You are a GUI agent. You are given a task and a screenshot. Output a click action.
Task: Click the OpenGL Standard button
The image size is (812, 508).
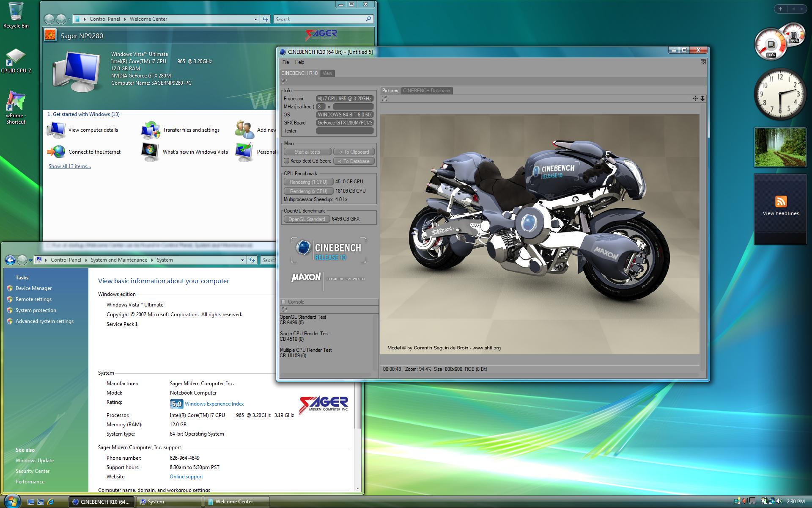click(x=307, y=219)
